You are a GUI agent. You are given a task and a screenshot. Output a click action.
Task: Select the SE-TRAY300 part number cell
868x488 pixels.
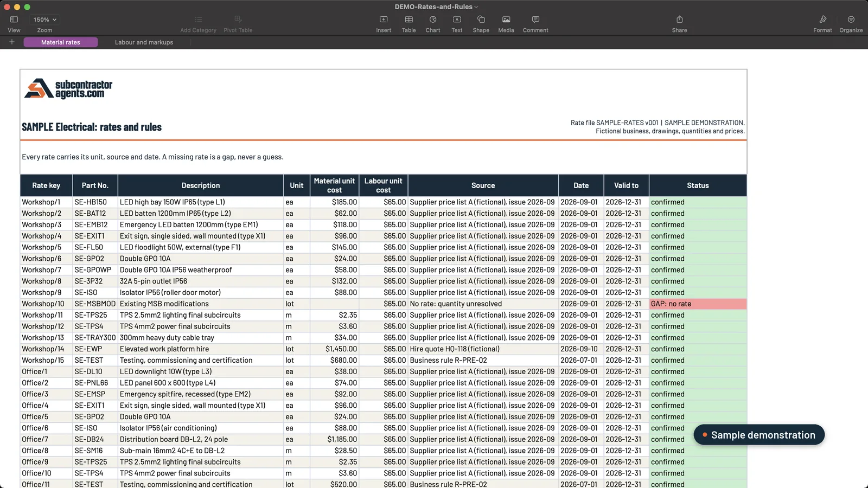[95, 338]
